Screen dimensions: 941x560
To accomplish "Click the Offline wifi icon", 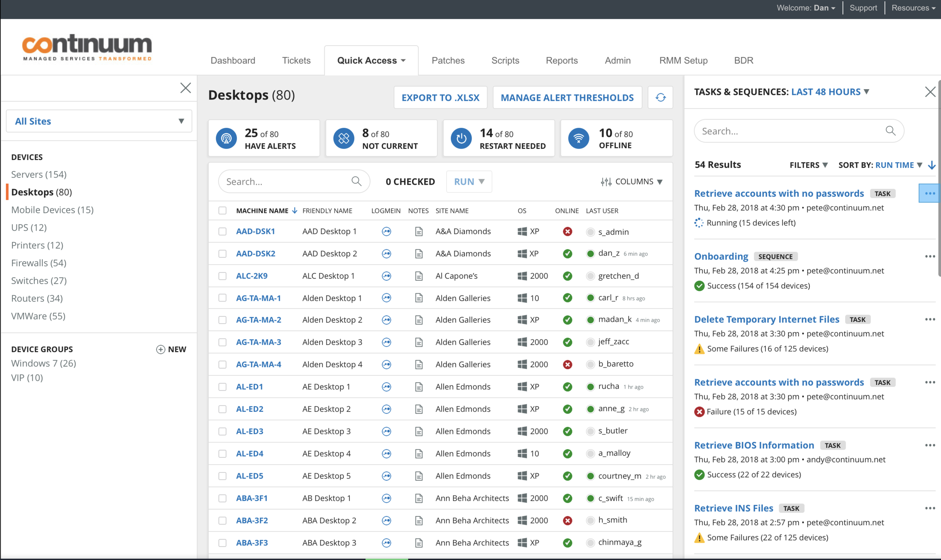I will click(579, 138).
